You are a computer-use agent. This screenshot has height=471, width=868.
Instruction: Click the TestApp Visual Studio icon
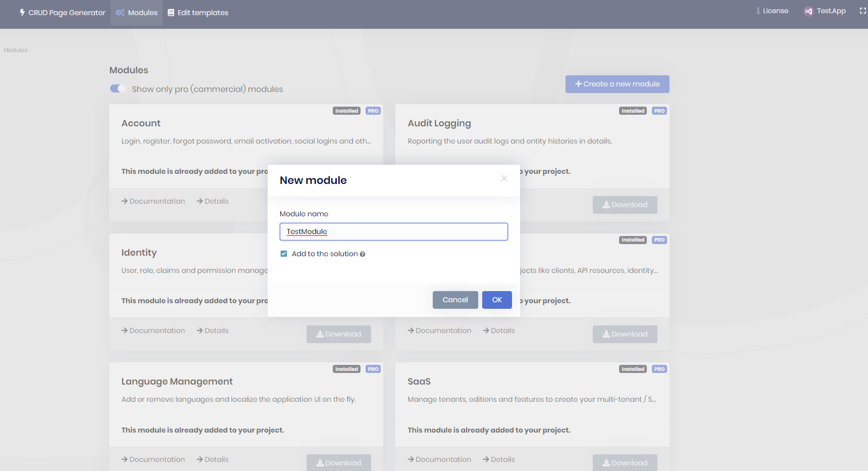(x=808, y=12)
